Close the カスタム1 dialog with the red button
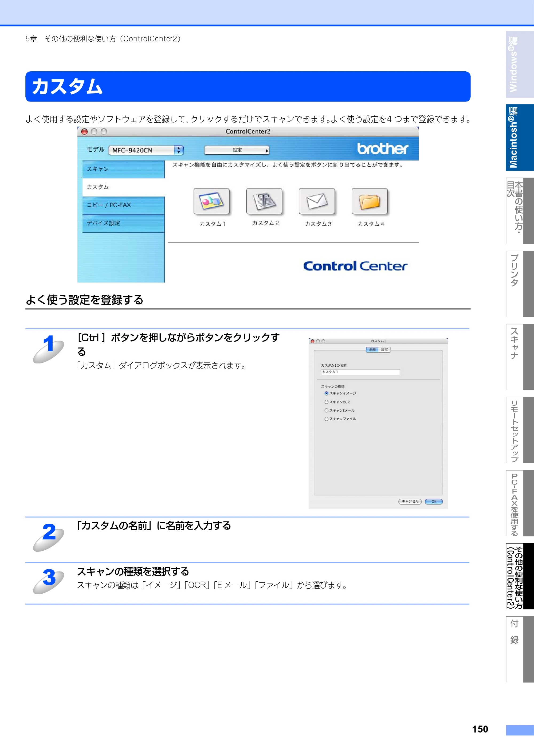This screenshot has width=534, height=756. (312, 341)
